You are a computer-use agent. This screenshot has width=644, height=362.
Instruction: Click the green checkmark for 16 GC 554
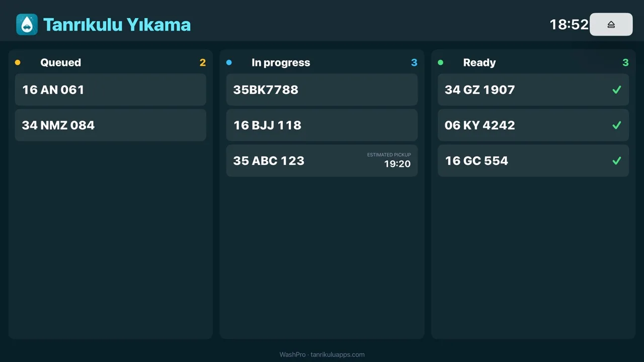pos(617,161)
